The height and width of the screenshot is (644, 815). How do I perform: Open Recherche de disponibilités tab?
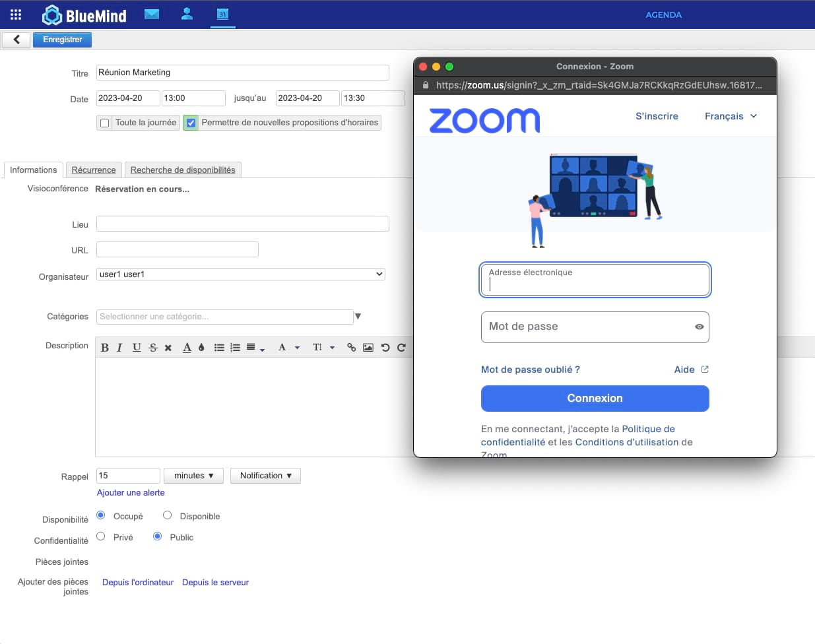pos(183,170)
